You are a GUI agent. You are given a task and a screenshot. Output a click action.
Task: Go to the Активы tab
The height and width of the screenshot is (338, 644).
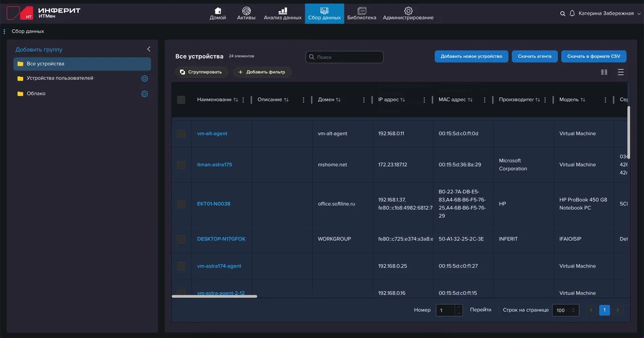coord(246,14)
